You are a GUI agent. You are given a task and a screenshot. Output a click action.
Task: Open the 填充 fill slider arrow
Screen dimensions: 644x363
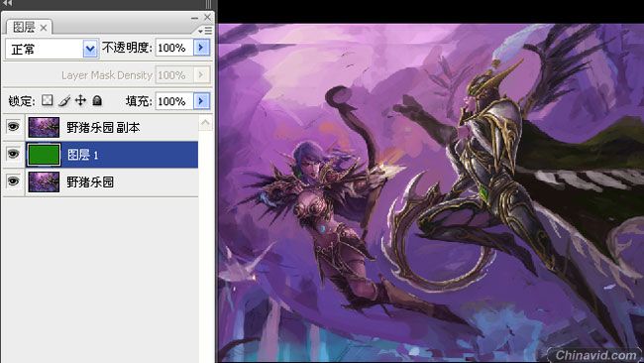pyautogui.click(x=201, y=101)
